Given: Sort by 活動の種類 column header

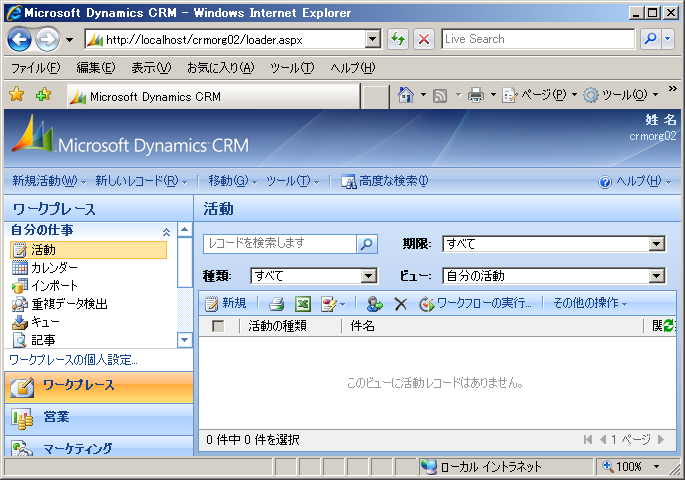Looking at the screenshot, I should coord(277,326).
